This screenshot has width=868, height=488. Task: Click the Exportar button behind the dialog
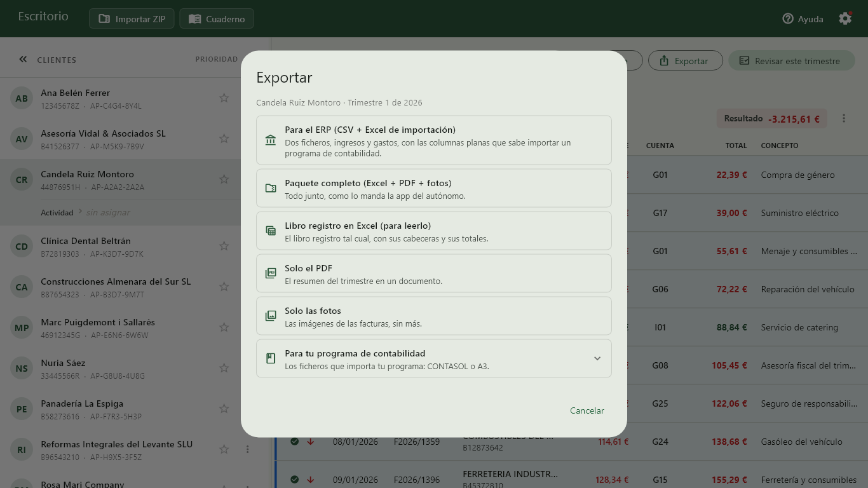[685, 61]
